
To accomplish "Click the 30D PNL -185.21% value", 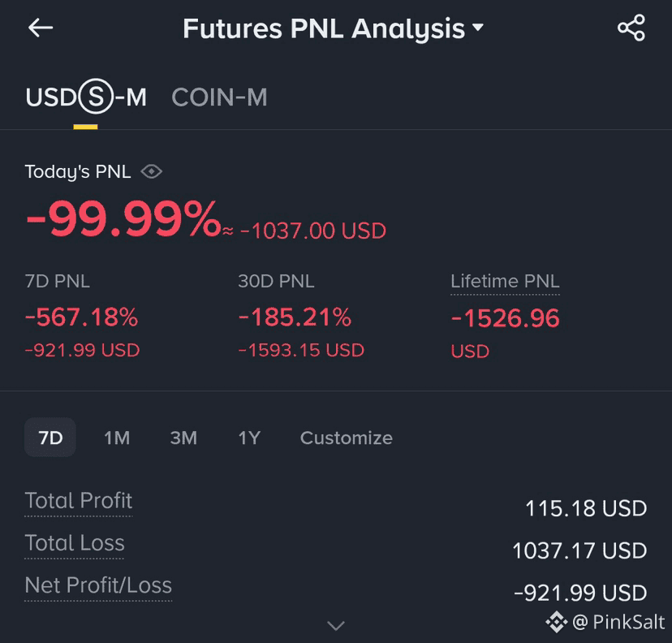I will 295,317.
